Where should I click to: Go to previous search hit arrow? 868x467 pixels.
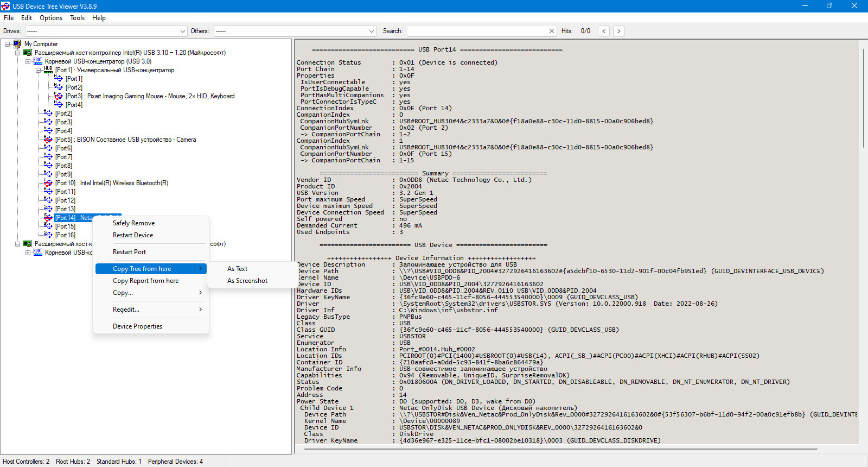(604, 31)
